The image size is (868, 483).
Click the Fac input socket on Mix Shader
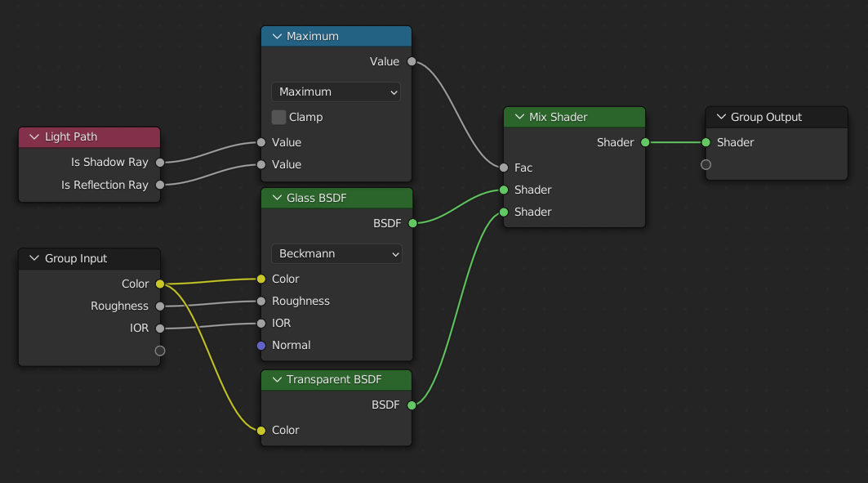coord(502,168)
